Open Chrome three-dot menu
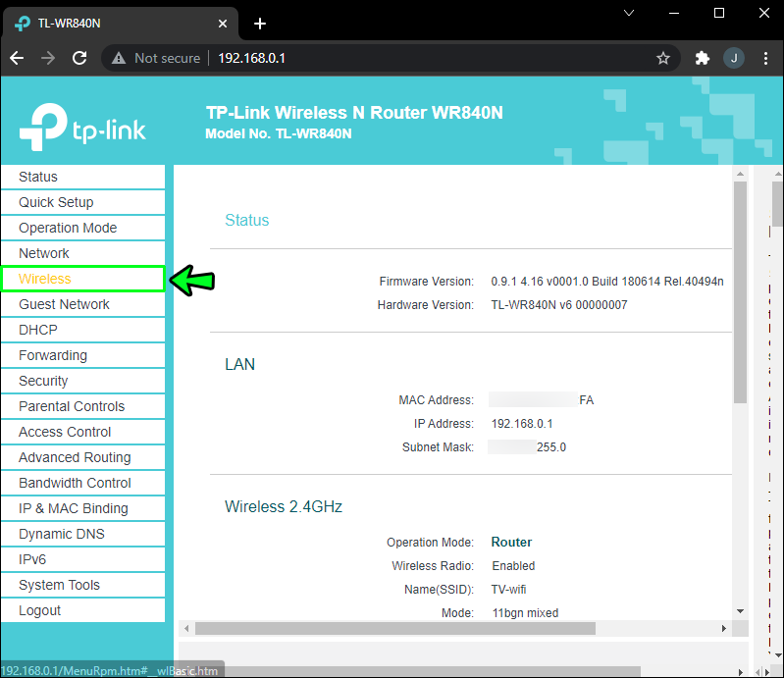The width and height of the screenshot is (784, 678). [765, 58]
